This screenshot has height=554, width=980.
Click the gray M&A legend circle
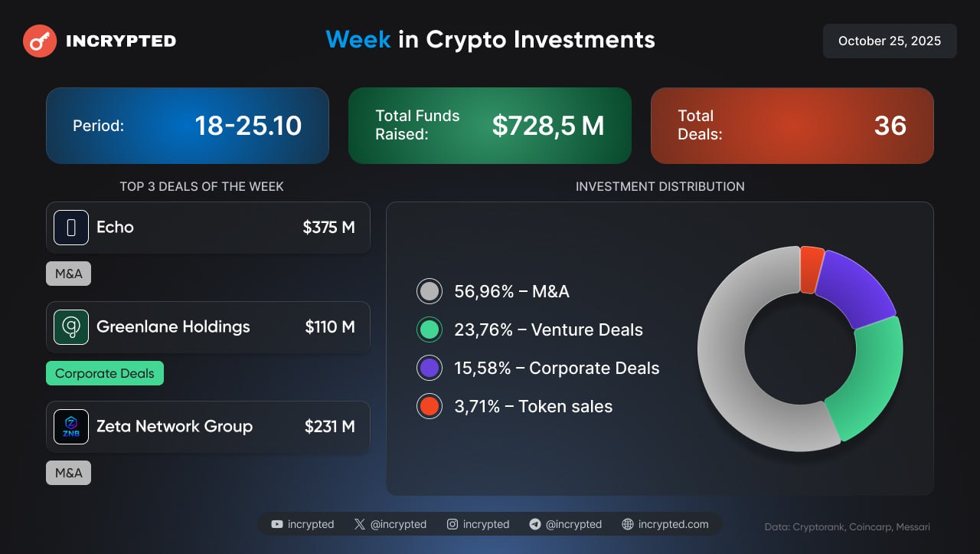click(x=430, y=291)
